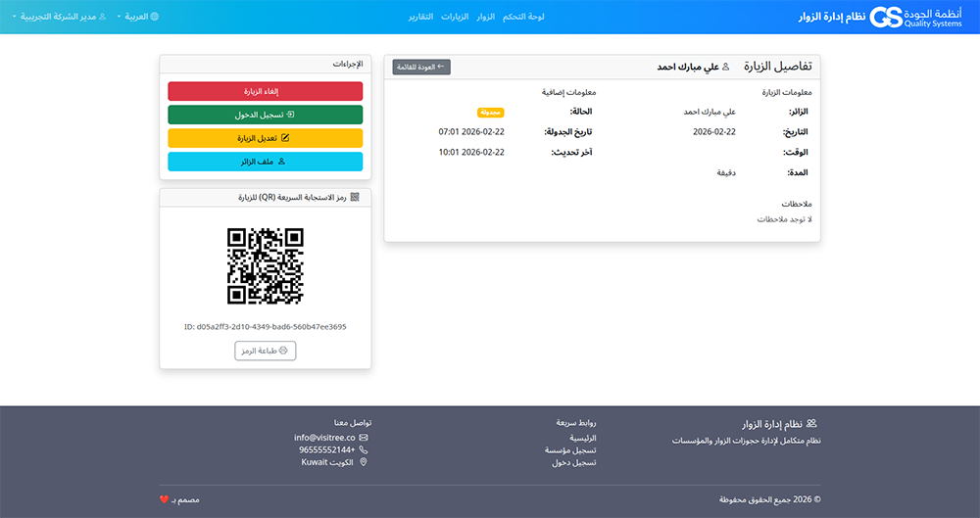Click the QR code icon in panel header
The width and height of the screenshot is (980, 518).
pyautogui.click(x=355, y=197)
